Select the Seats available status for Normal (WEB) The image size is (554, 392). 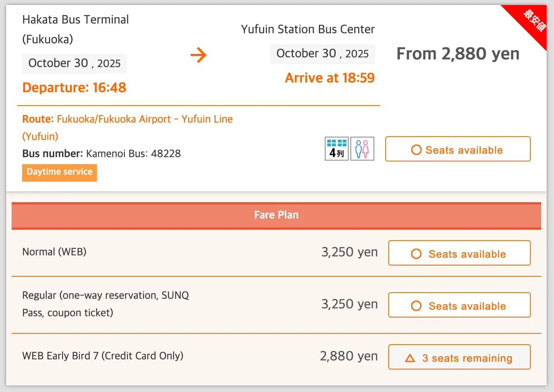[459, 253]
